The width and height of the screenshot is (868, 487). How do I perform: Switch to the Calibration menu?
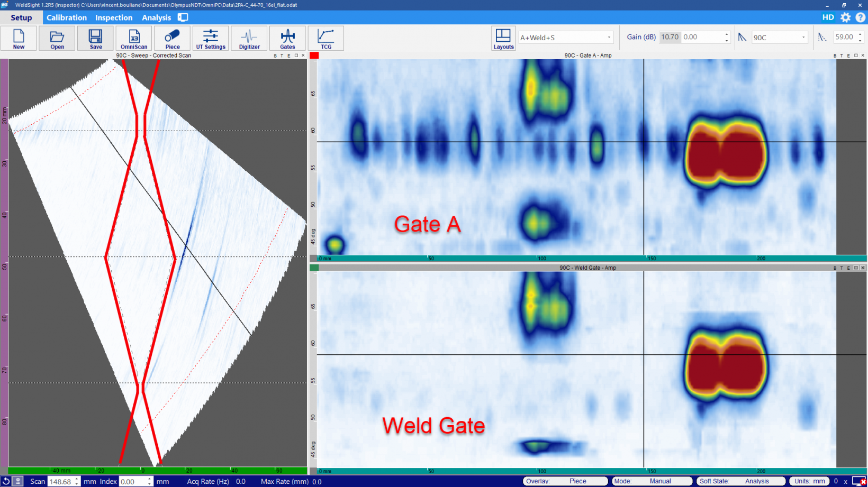click(66, 17)
